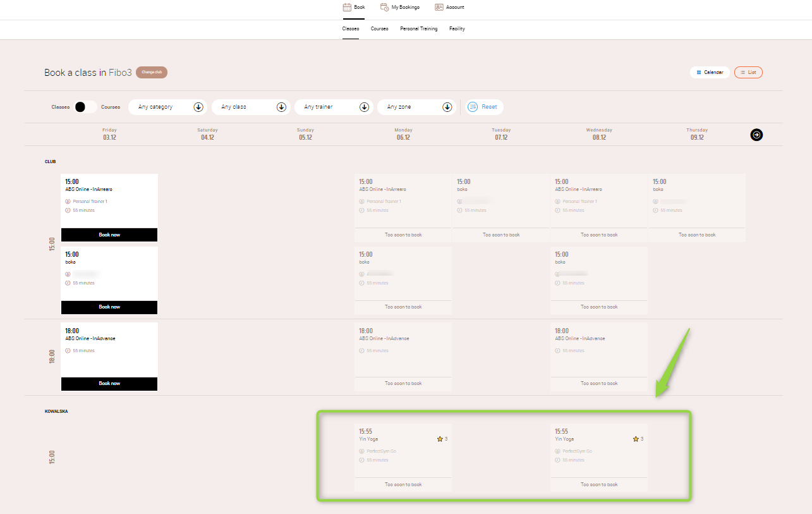This screenshot has width=812, height=514.
Task: Click the Book calendar icon
Action: [347, 8]
